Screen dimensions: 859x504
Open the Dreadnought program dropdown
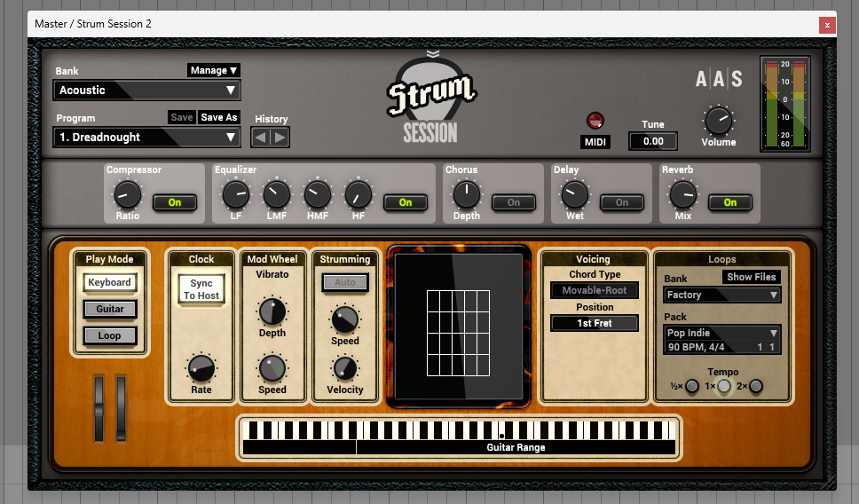tap(146, 138)
